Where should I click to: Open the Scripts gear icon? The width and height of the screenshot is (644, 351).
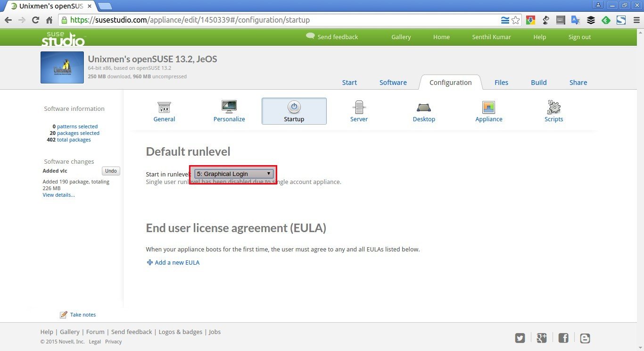(x=553, y=107)
